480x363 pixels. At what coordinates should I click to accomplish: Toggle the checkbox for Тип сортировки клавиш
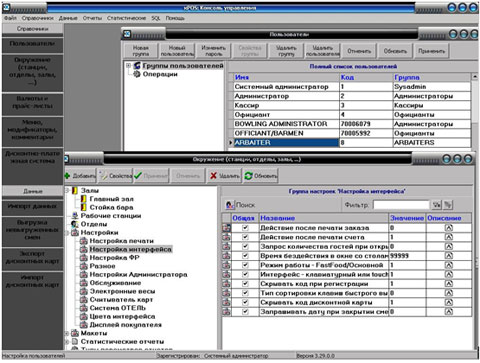coord(245,293)
